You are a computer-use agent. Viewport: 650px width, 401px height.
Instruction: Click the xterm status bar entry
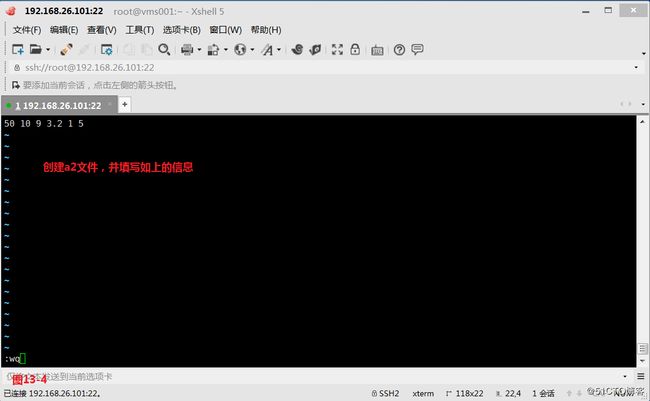[423, 393]
